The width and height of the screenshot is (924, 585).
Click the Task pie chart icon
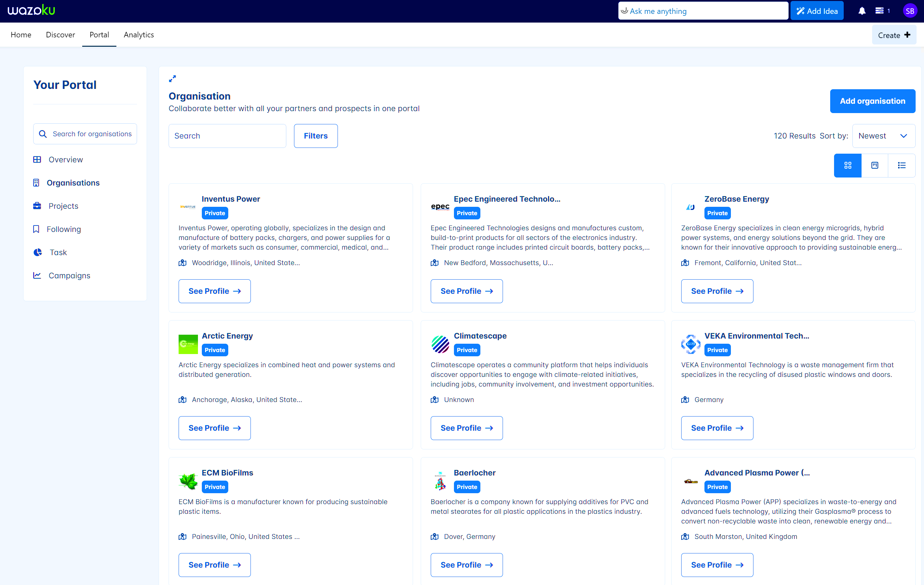[x=38, y=252]
